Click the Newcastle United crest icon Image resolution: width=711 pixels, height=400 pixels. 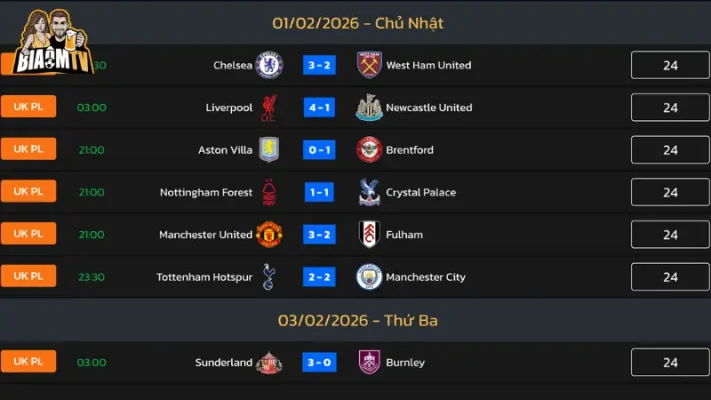pos(370,108)
